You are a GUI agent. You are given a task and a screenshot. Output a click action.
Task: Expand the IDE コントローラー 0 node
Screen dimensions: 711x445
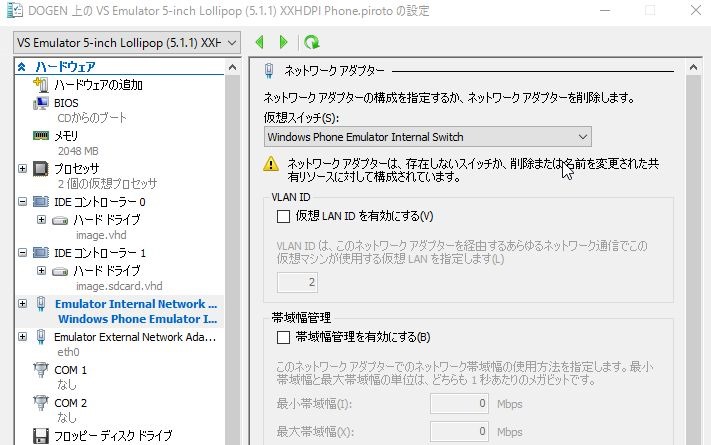23,202
